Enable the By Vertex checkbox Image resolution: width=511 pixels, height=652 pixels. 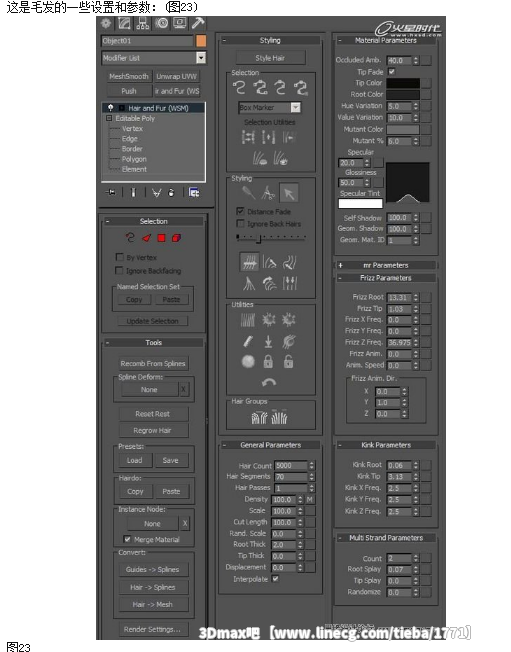[119, 257]
